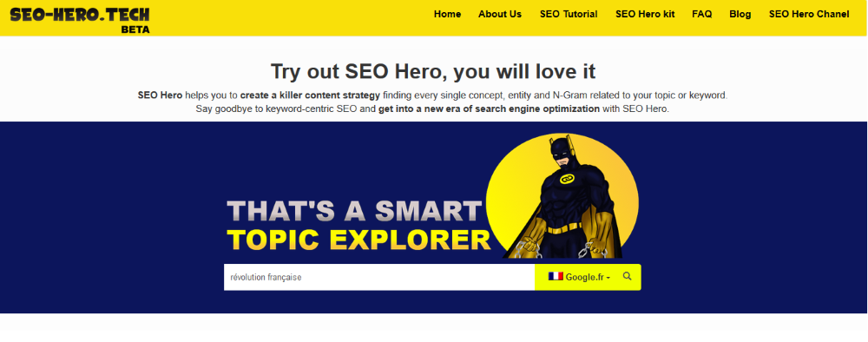The height and width of the screenshot is (342, 868).
Task: Click 'get into a new era' bold text
Action: [489, 109]
